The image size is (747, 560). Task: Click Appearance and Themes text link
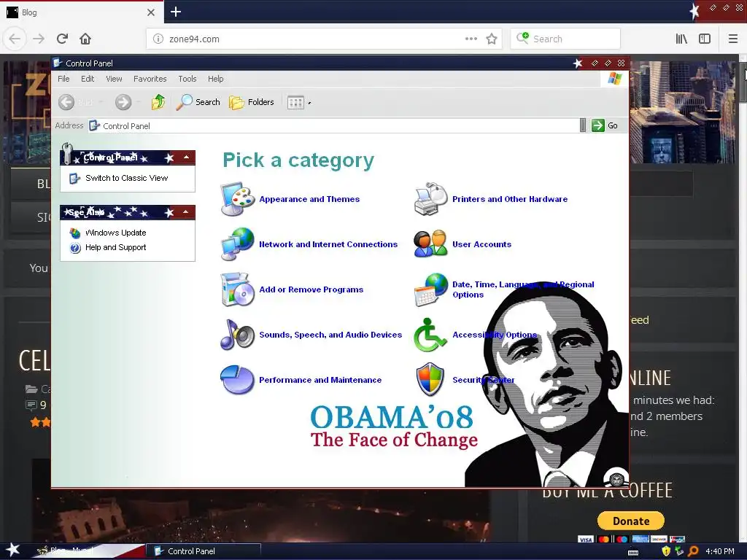[309, 199]
